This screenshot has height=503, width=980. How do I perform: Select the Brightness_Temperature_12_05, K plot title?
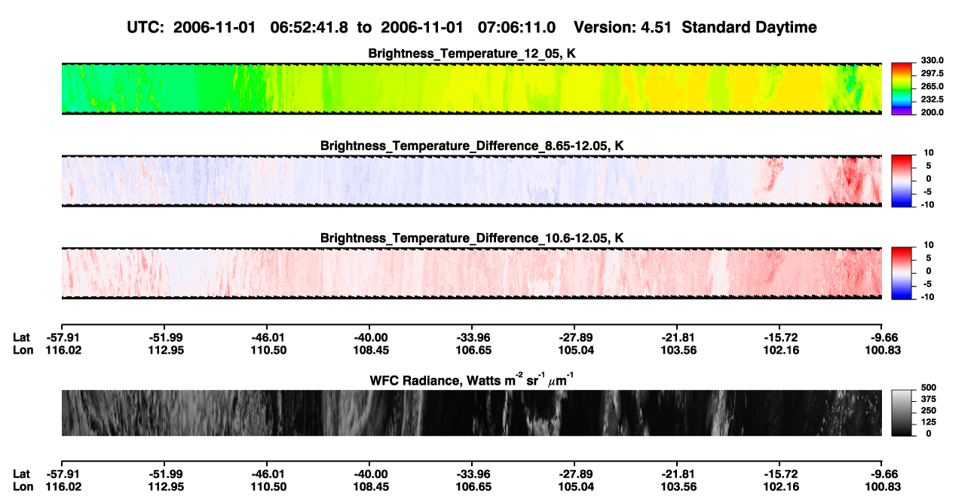pyautogui.click(x=472, y=54)
